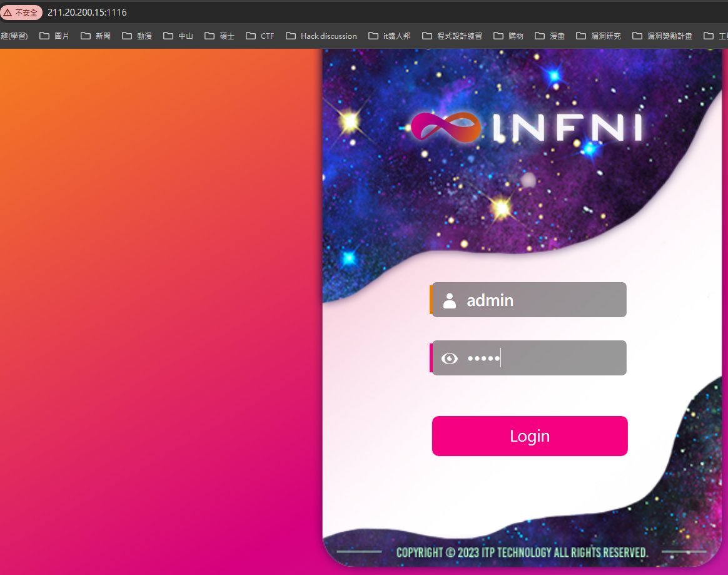The image size is (728, 575).
Task: Open the 漏洞研究 bookmarks folder
Action: coord(599,36)
